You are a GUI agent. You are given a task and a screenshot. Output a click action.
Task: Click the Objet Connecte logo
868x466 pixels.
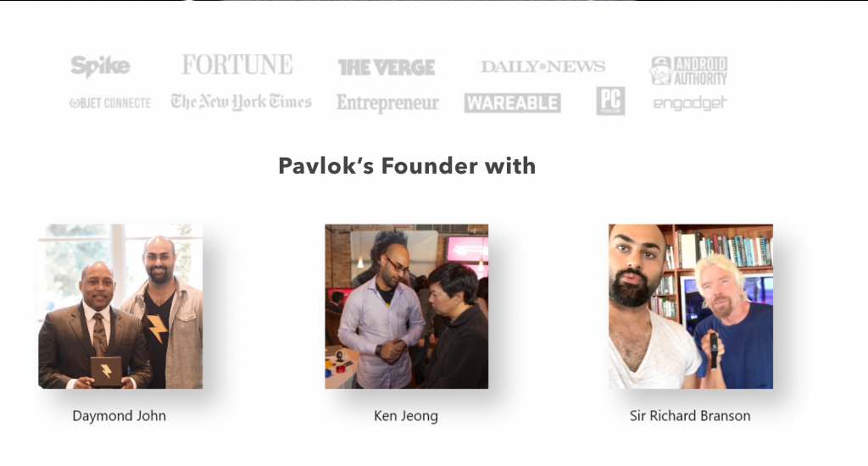(x=110, y=103)
